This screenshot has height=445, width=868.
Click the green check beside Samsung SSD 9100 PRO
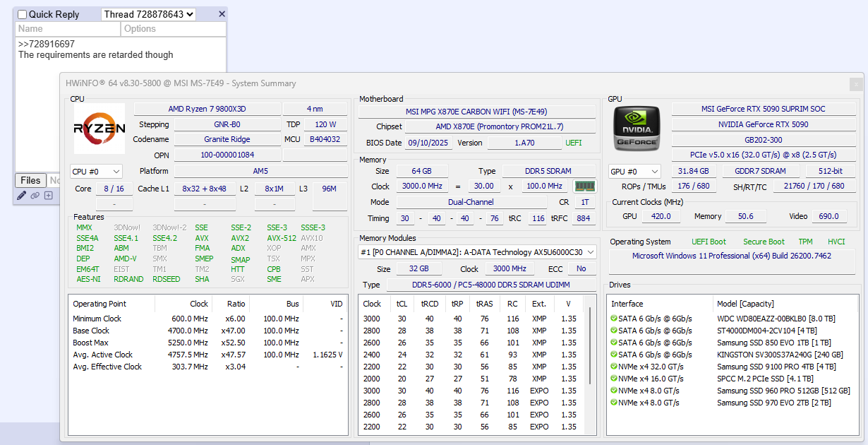[614, 367]
